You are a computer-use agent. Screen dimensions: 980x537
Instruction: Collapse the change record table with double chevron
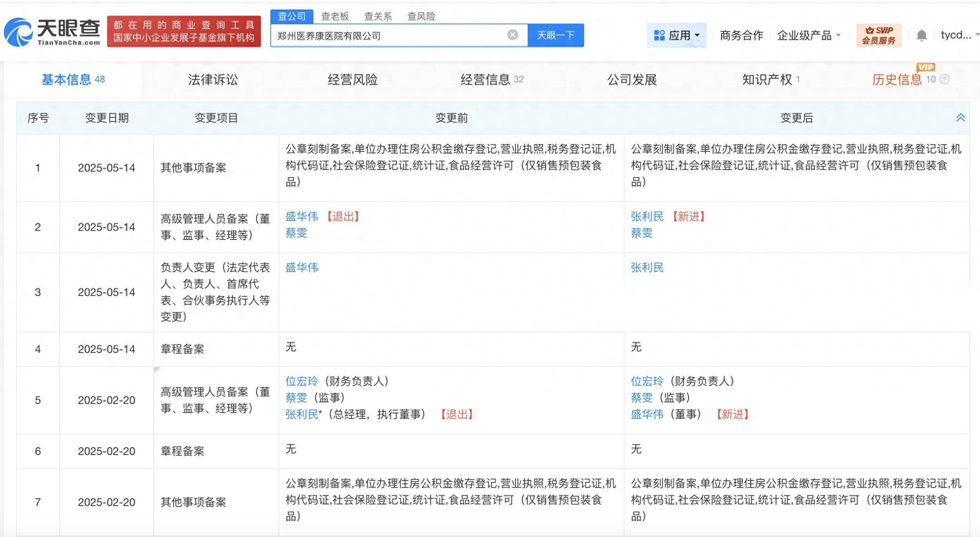pyautogui.click(x=960, y=118)
